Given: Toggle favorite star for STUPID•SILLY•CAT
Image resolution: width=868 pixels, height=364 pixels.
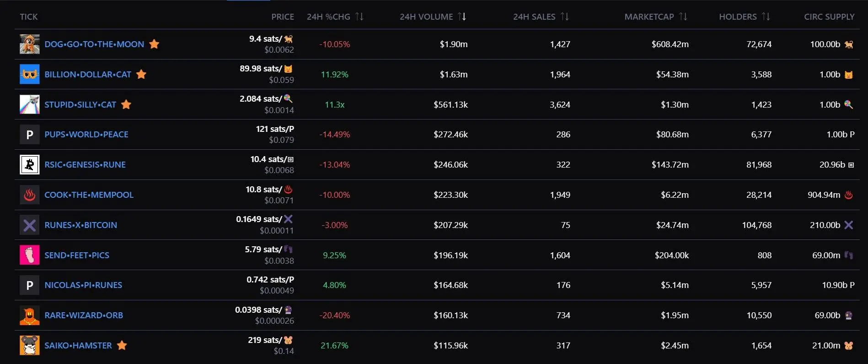Looking at the screenshot, I should point(126,104).
